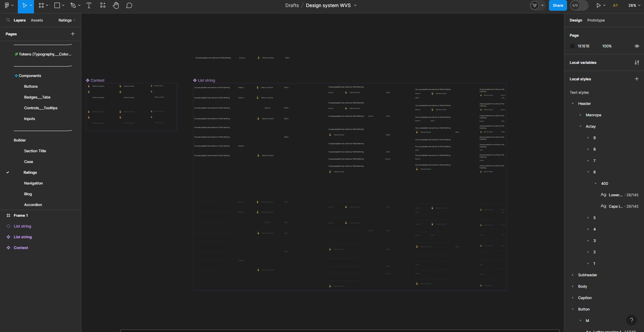Open the layers search icon

[x=8, y=20]
